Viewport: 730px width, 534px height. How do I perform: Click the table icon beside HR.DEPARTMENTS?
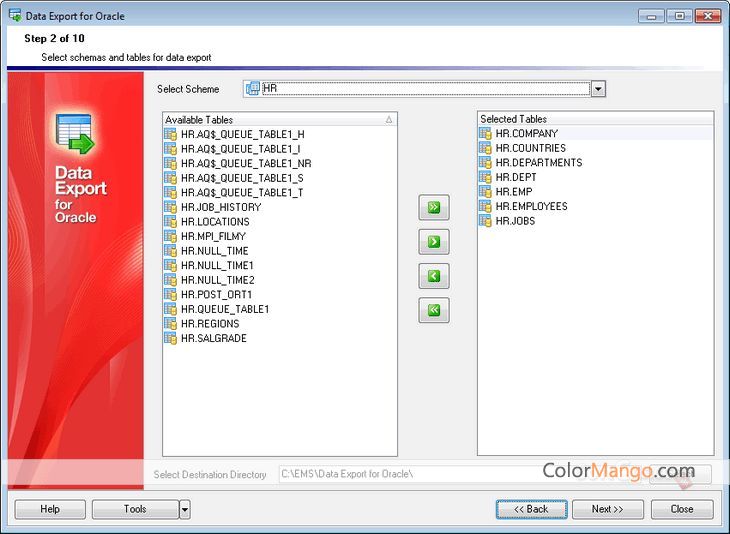point(485,162)
